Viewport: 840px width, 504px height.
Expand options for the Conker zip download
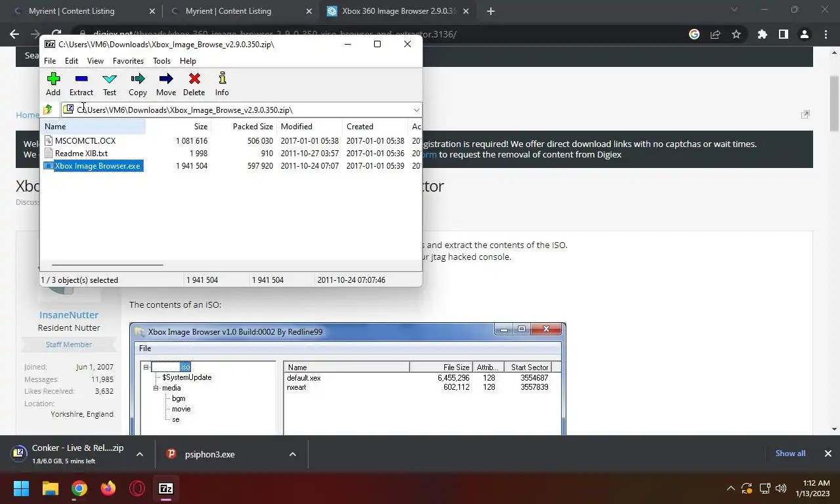click(140, 454)
